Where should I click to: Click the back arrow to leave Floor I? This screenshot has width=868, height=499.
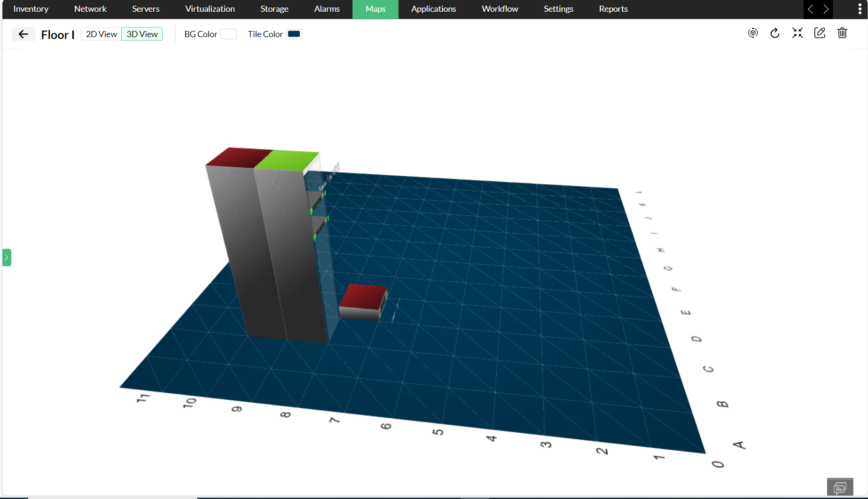click(x=23, y=34)
